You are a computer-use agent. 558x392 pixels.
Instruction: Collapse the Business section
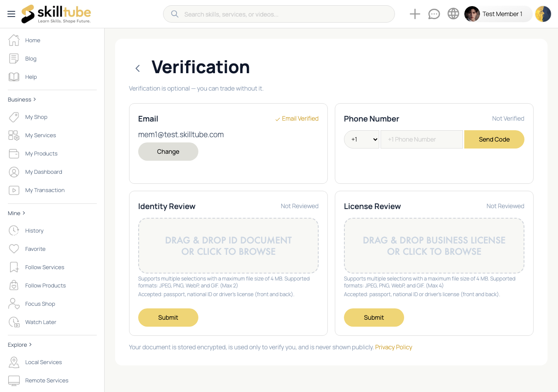point(22,99)
